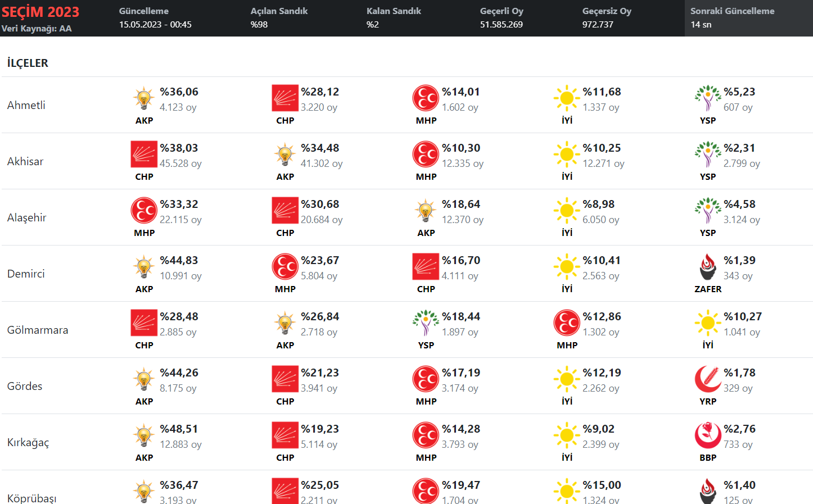Select the Demirci district name
This screenshot has height=504, width=813.
(x=26, y=274)
